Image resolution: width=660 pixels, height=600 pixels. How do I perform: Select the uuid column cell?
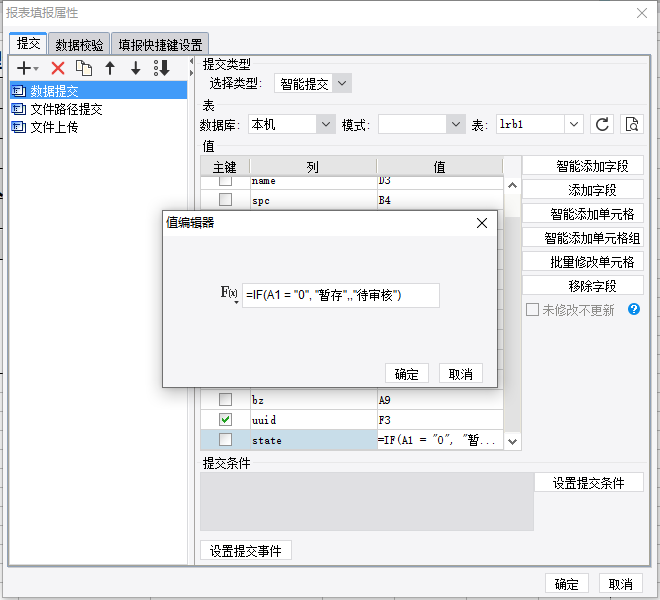pyautogui.click(x=314, y=420)
